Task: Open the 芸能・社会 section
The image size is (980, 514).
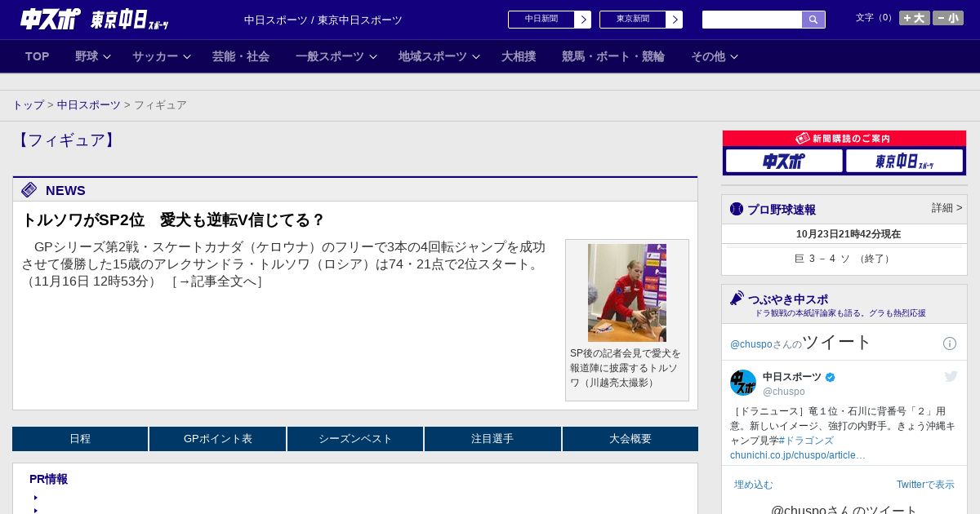Action: pos(241,56)
